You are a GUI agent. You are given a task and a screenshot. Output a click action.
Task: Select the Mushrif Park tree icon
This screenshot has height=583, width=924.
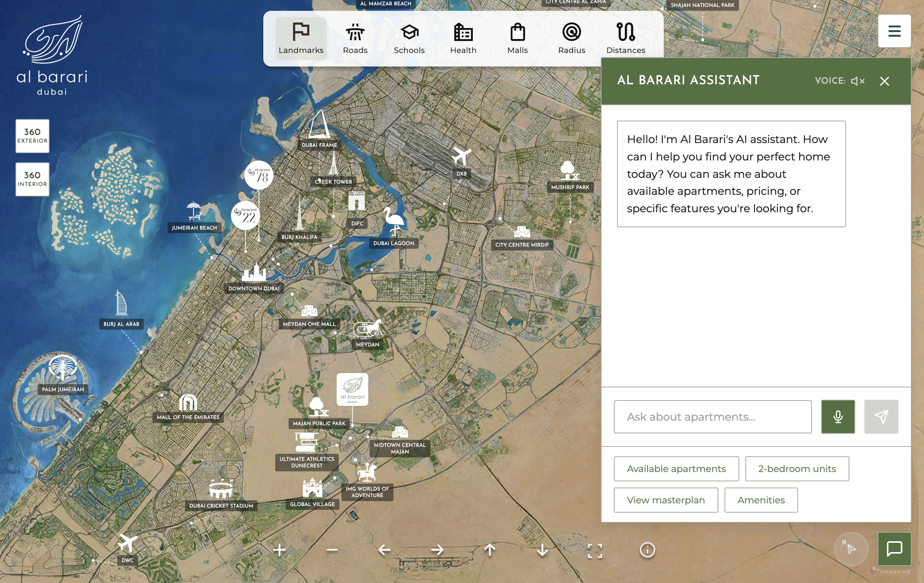[569, 170]
